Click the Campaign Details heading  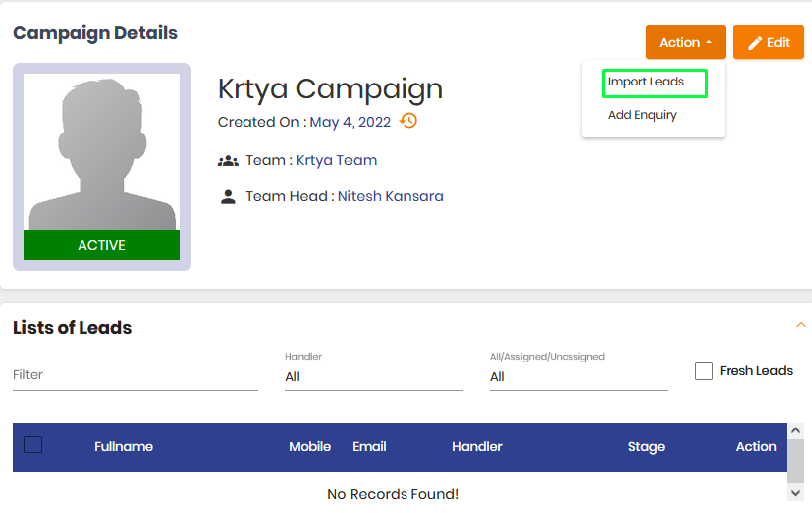click(95, 33)
